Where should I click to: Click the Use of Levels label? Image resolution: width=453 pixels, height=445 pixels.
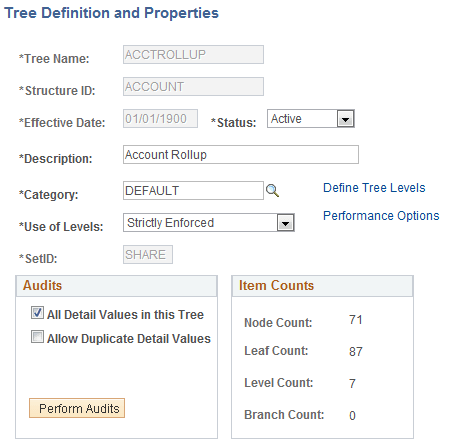[x=61, y=227]
